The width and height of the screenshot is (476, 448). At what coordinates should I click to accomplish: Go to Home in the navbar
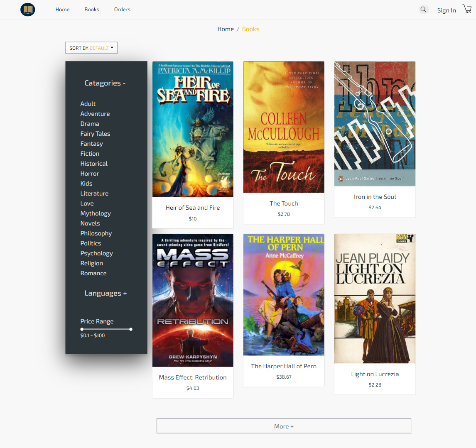(62, 10)
